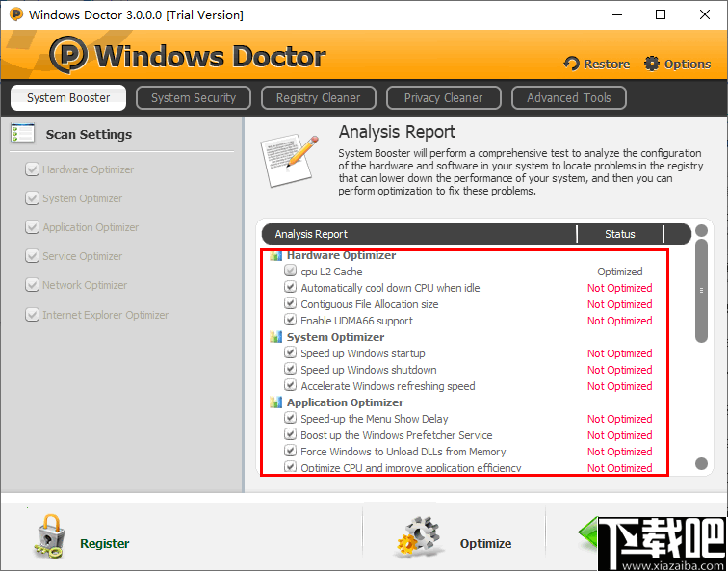Click the Scan Settings list icon
Viewport: 728px width, 571px height.
[22, 134]
